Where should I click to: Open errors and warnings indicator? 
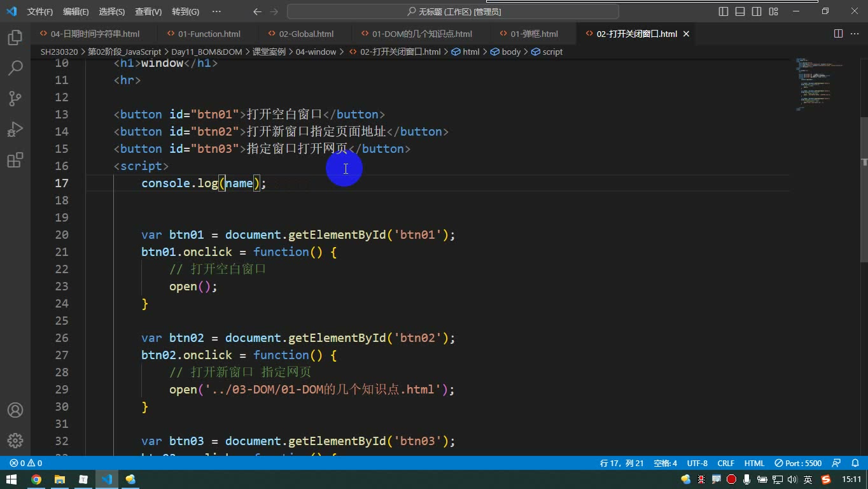[26, 463]
